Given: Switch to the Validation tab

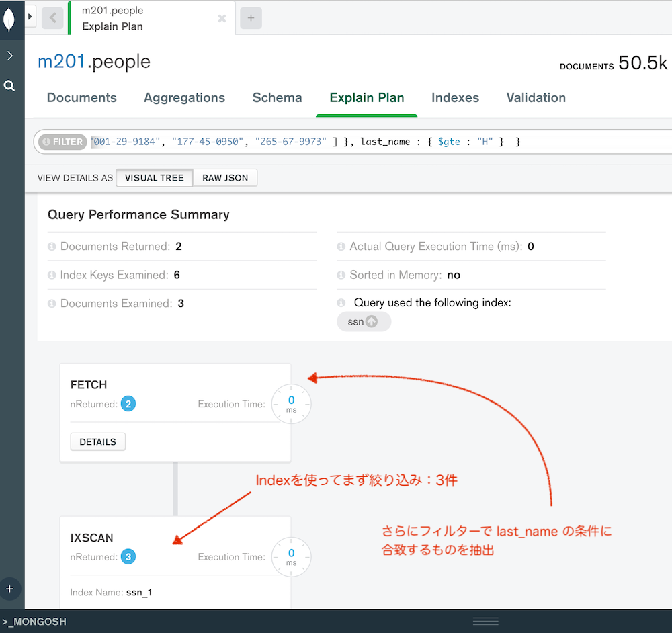Looking at the screenshot, I should 536,97.
